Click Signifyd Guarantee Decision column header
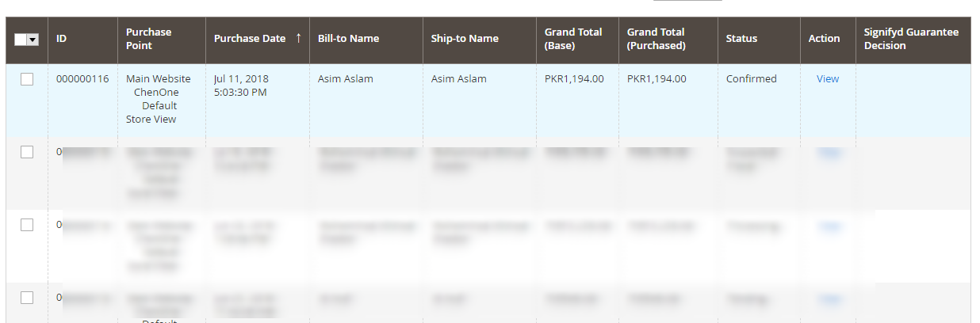Image resolution: width=980 pixels, height=323 pixels. point(913,39)
